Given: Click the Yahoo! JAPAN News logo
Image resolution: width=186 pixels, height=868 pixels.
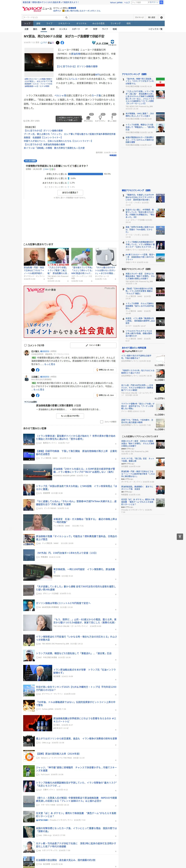Looking at the screenshot, I should [37, 9].
